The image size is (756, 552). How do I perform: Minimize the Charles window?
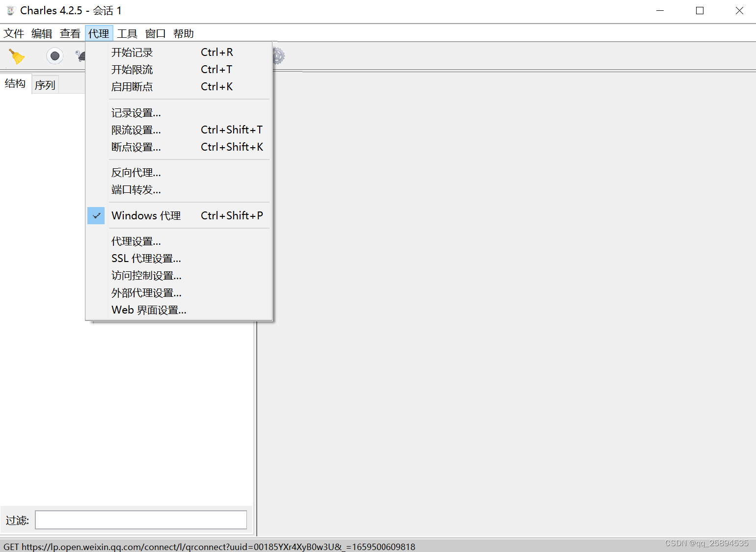pyautogui.click(x=660, y=10)
